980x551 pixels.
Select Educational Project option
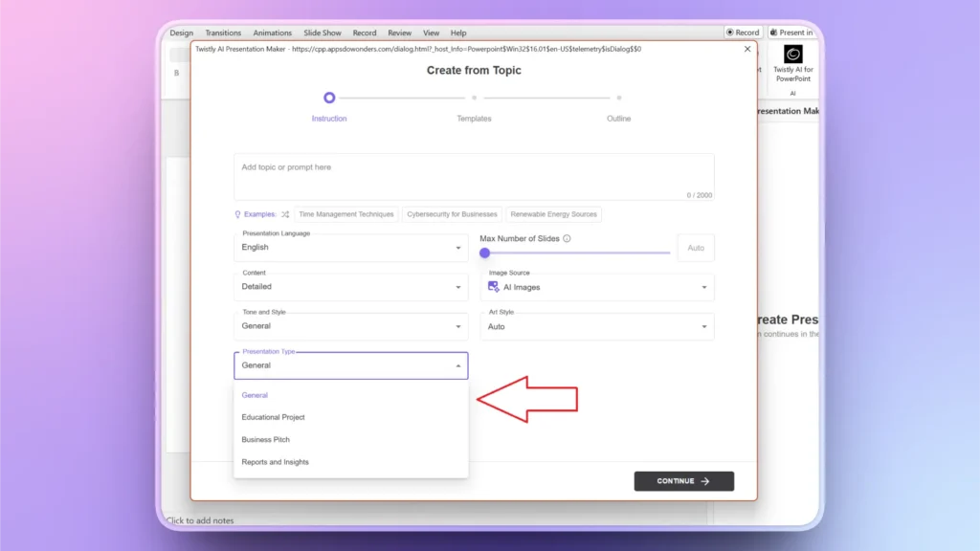[x=350, y=417]
